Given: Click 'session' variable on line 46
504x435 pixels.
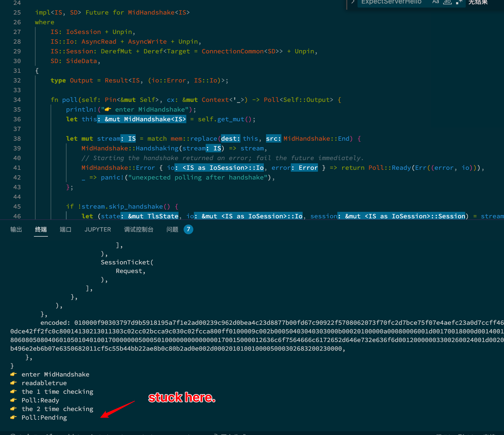Looking at the screenshot, I should click(x=324, y=216).
